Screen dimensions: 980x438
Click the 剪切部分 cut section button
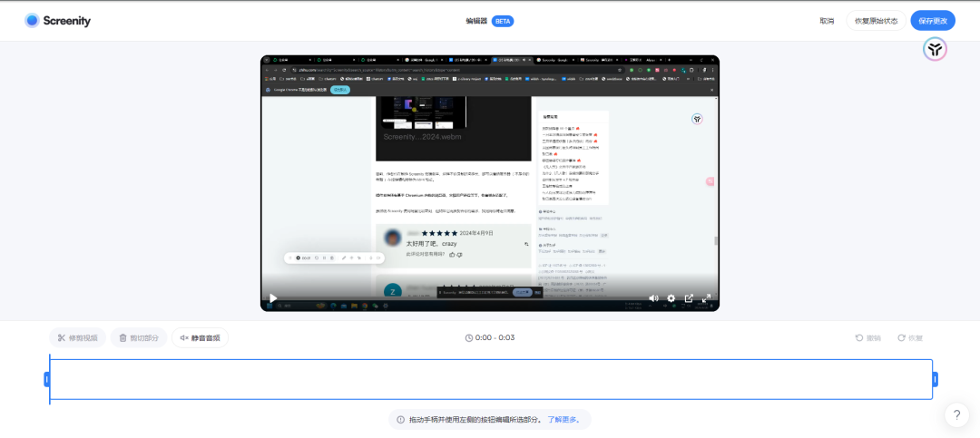pos(139,338)
